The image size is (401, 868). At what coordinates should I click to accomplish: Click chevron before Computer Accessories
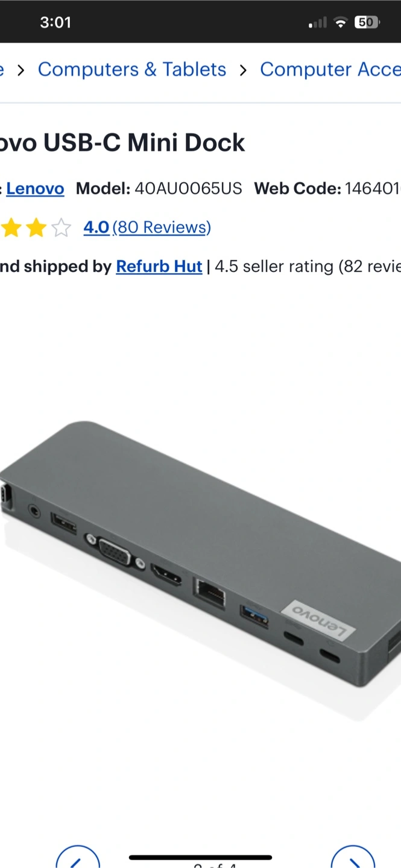[x=243, y=71]
